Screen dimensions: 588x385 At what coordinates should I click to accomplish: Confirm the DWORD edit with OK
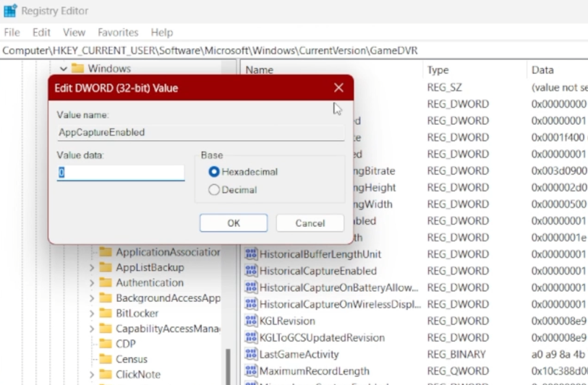coord(234,223)
